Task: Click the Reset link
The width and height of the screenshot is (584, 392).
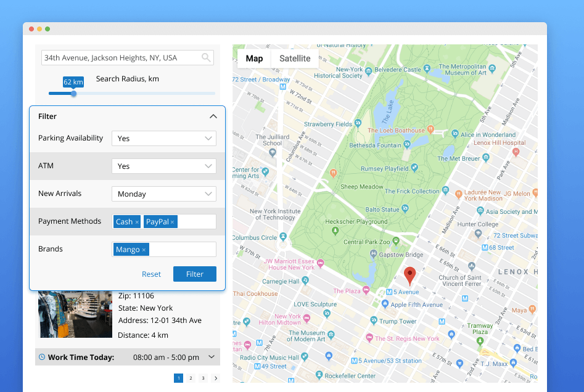Action: pos(151,274)
